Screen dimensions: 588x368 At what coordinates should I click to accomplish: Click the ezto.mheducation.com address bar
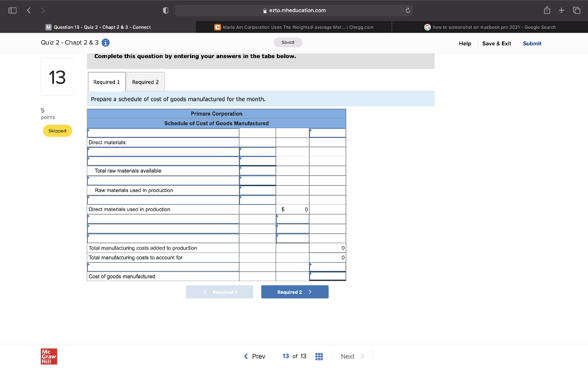coord(293,10)
